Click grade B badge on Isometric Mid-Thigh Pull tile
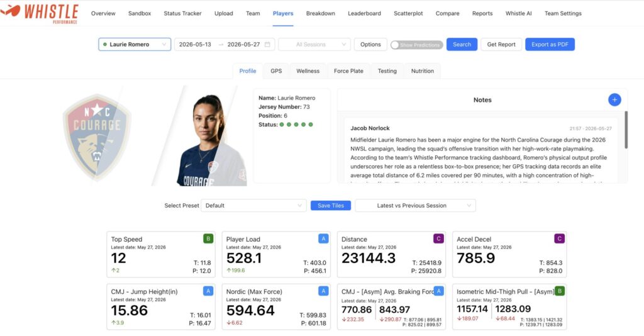644x336 pixels. (559, 291)
